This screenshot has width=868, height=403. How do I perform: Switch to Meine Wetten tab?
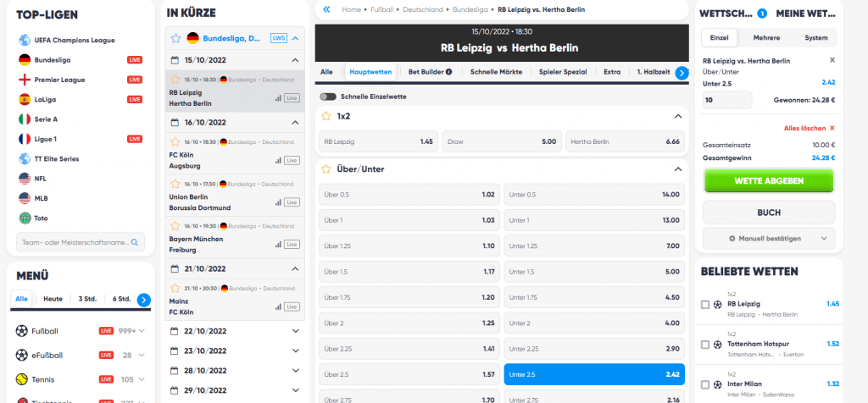coord(805,14)
